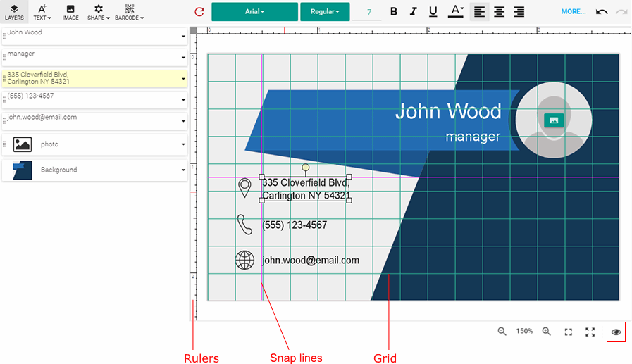Open the Shape tool menu

99,12
